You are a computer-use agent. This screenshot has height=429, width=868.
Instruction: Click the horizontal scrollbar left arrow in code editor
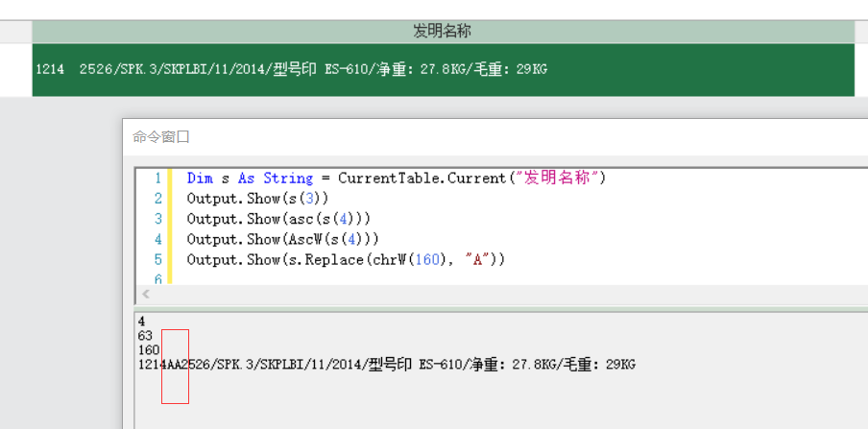tap(146, 294)
